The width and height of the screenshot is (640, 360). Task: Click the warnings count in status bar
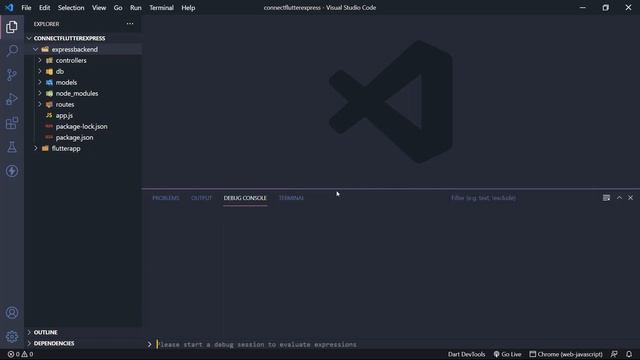[x=27, y=354]
